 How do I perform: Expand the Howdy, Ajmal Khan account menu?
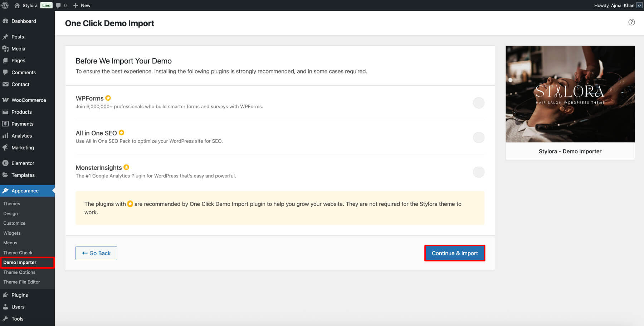point(614,5)
